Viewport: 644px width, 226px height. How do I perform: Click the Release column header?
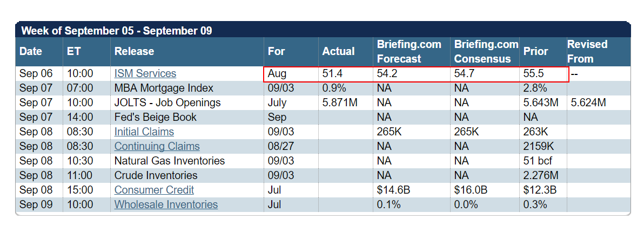(134, 52)
